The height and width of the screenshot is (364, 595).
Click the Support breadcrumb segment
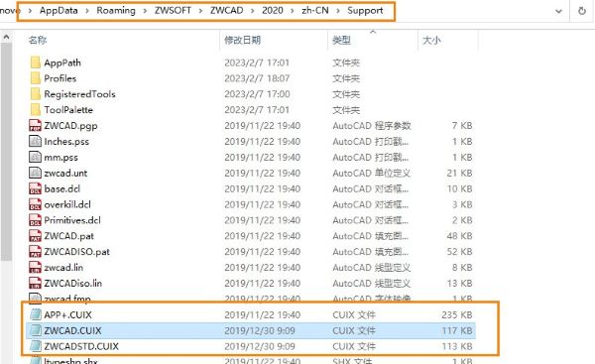coord(365,10)
